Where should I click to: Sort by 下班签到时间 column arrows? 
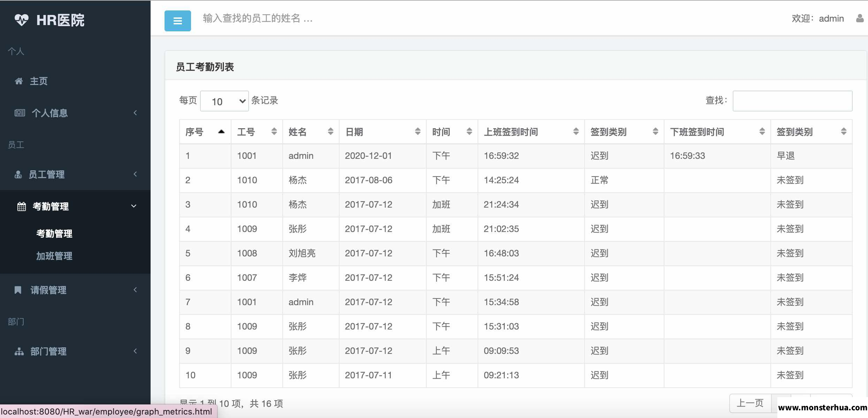762,131
